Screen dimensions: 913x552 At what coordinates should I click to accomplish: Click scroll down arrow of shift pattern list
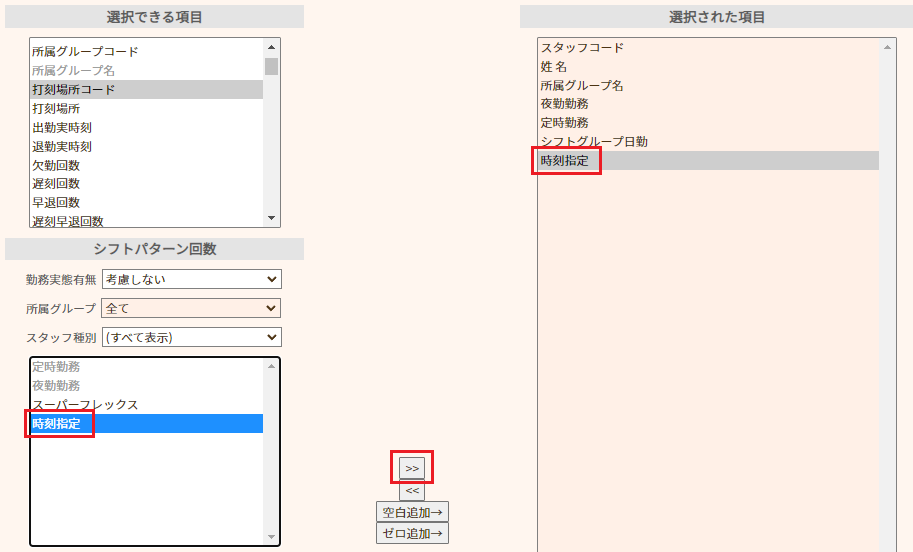271,537
